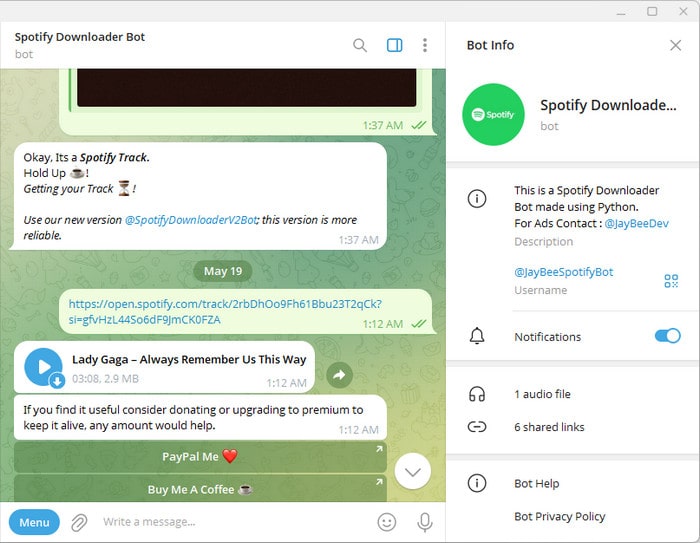Select the donation request message text

coord(193,418)
